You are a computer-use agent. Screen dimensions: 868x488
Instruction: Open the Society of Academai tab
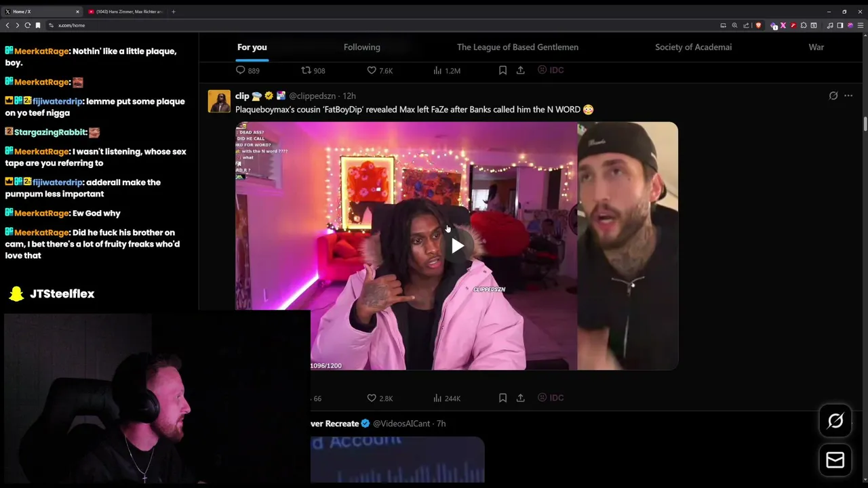693,47
